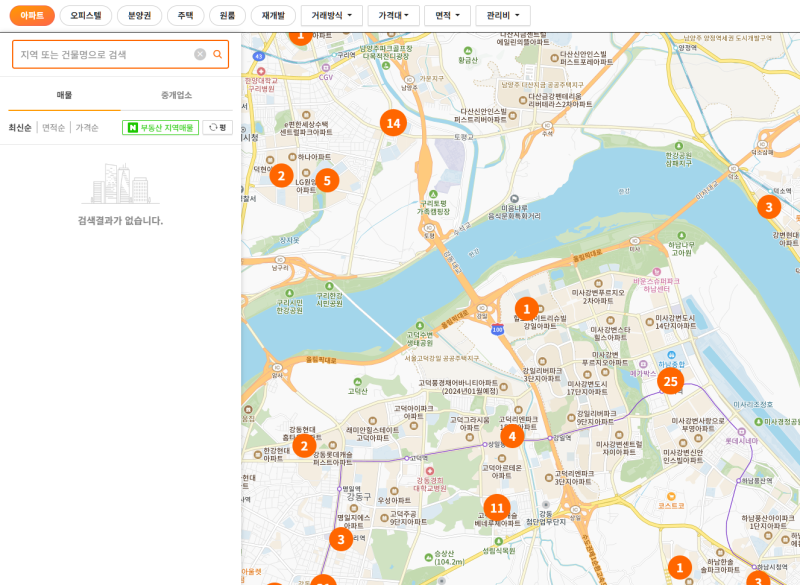Image resolution: width=800 pixels, height=585 pixels.
Task: Enable the 재개발 property type filter
Action: [x=273, y=16]
